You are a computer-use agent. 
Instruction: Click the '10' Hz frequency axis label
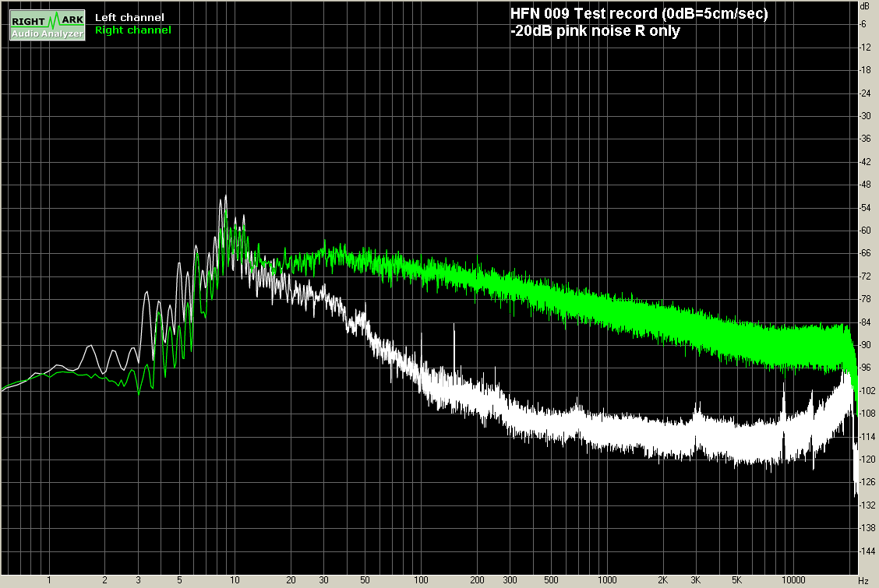click(x=235, y=580)
